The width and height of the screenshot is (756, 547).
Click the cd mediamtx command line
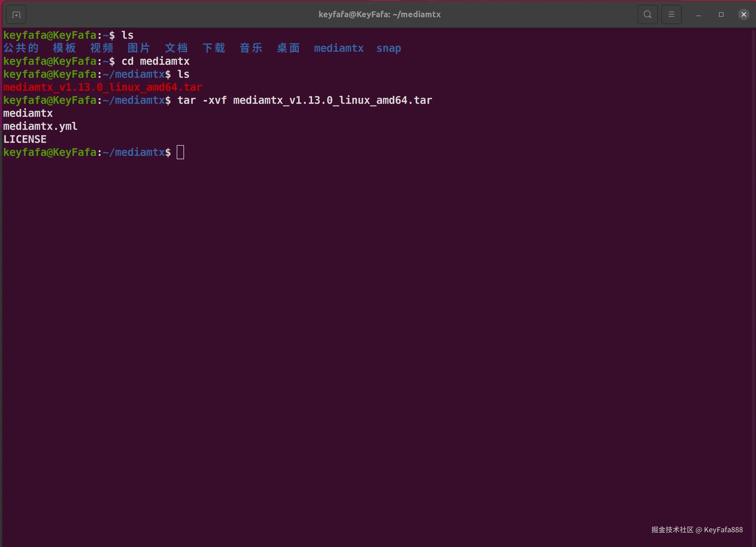click(155, 61)
